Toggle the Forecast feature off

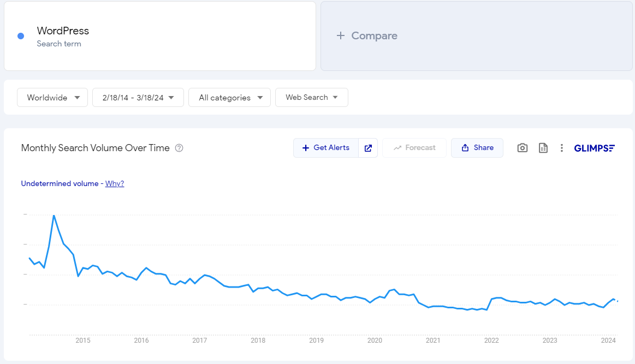pos(414,147)
